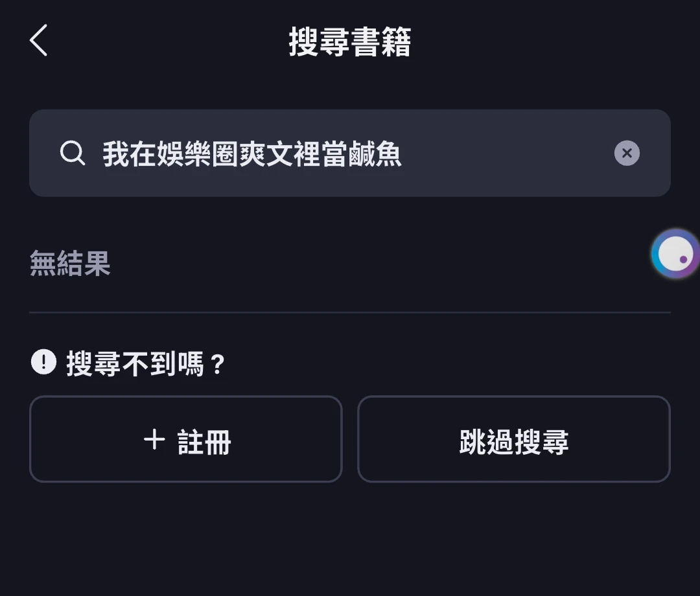Select the 註冊 text label
Screen dimensions: 700x596
pos(204,443)
